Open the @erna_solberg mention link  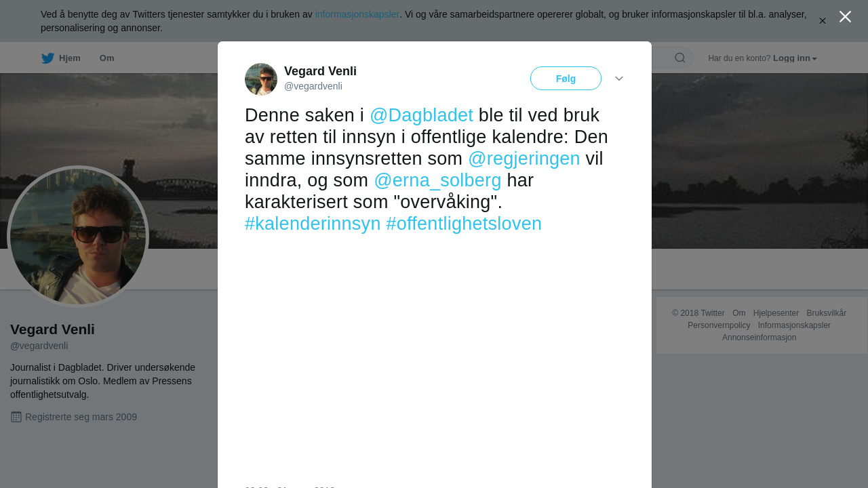click(437, 180)
